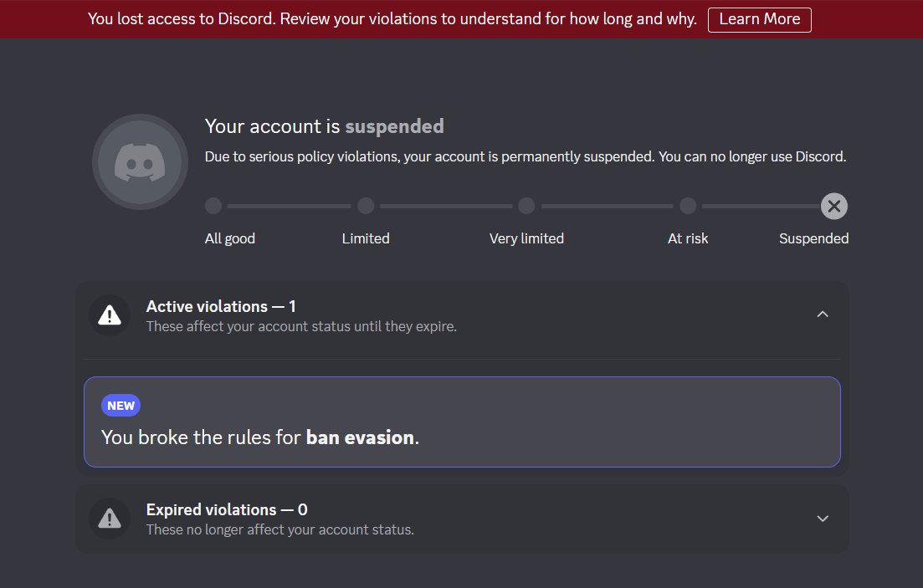Click the At risk status dot
923x588 pixels.
(x=688, y=206)
